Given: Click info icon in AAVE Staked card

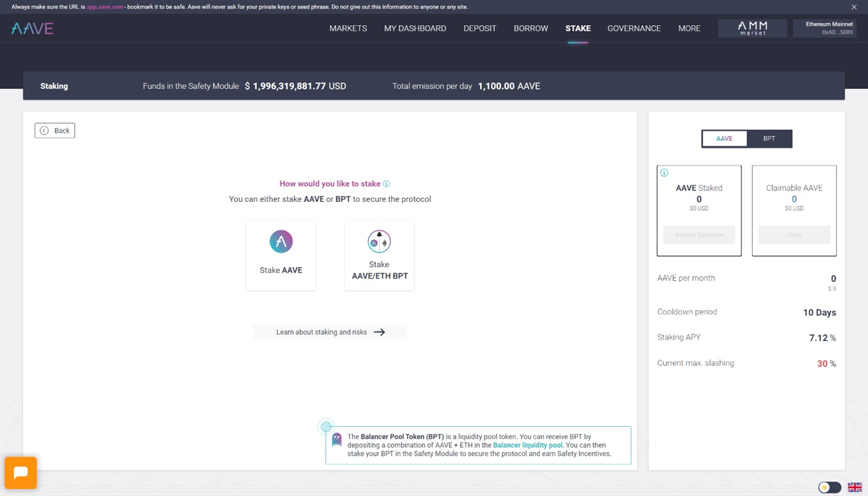Looking at the screenshot, I should 665,173.
